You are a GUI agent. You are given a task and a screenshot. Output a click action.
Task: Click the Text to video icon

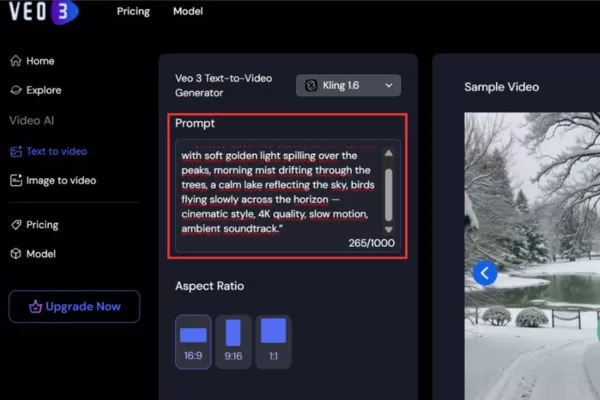(16, 151)
